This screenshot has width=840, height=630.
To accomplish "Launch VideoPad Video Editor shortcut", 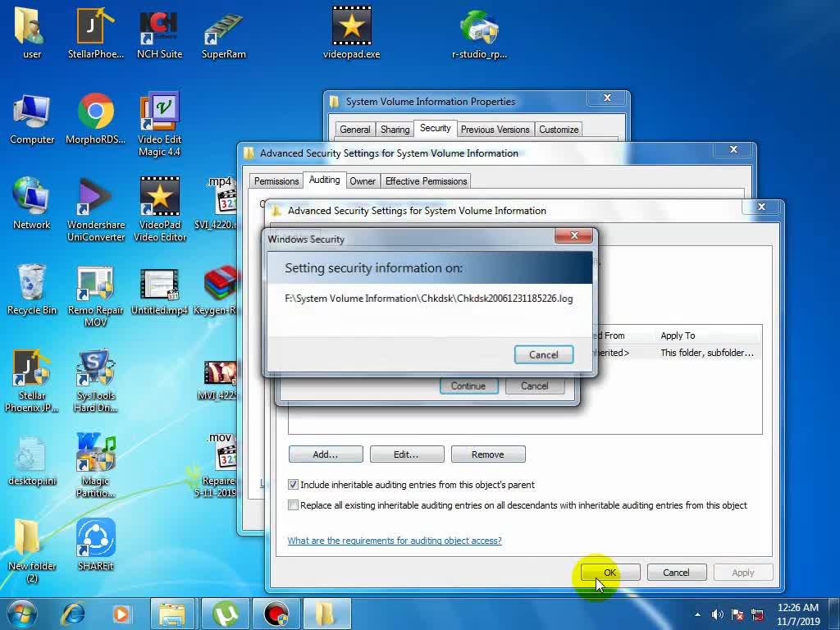I will coord(160,210).
